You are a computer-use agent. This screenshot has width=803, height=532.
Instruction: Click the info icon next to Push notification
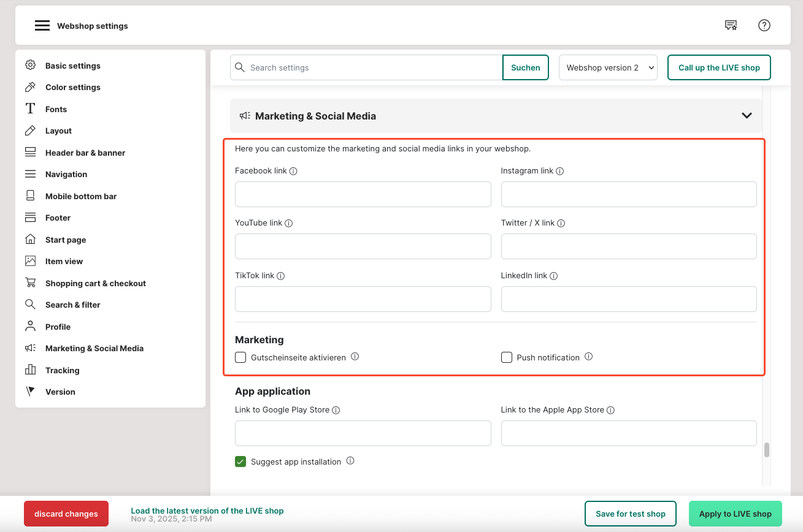coord(588,357)
